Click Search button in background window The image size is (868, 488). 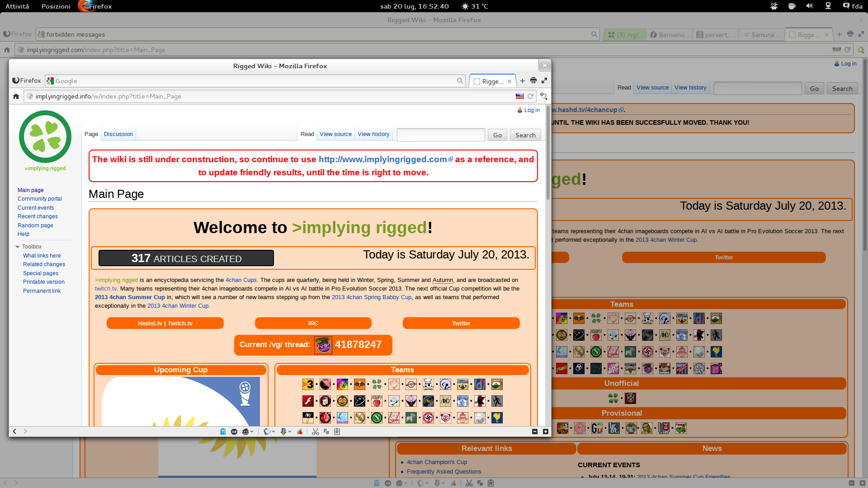(x=842, y=89)
